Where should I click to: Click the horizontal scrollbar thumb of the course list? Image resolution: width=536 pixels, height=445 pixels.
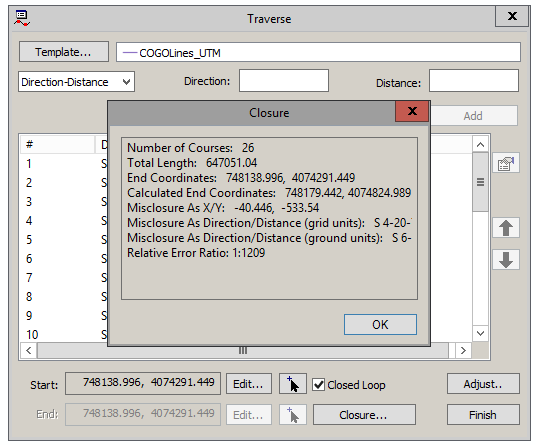coord(243,350)
